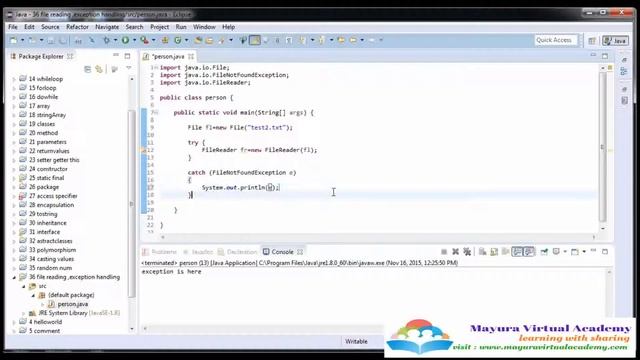Run the program with green Run icon
Image resolution: width=640 pixels, height=360 pixels.
pos(125,40)
